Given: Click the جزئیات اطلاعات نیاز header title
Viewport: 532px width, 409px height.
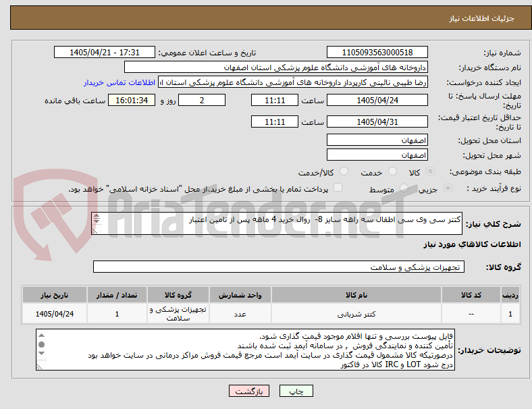Looking at the screenshot, I should pos(481,18).
